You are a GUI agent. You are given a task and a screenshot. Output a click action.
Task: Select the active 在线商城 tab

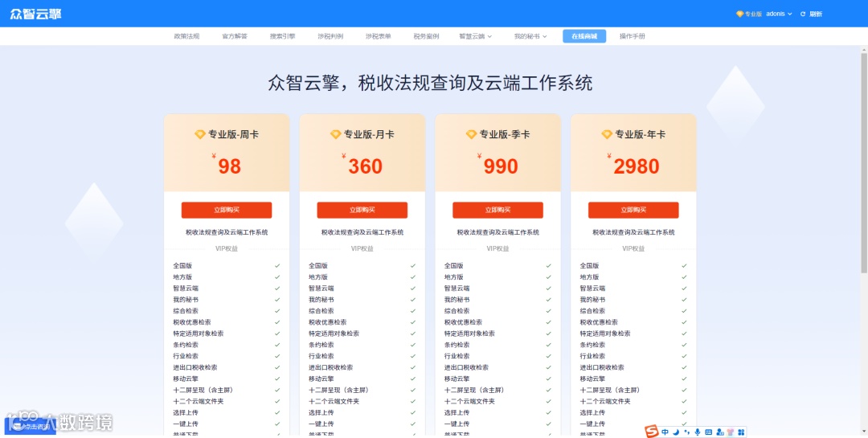(584, 36)
